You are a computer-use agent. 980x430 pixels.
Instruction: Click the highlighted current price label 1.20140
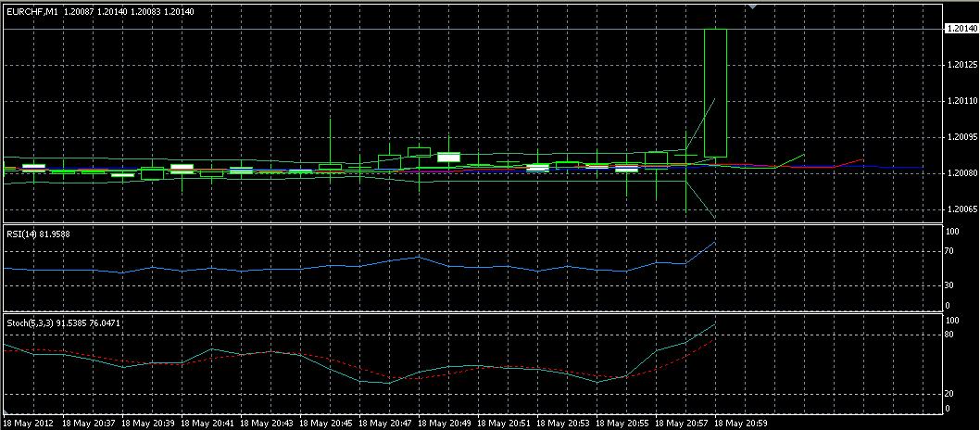961,29
